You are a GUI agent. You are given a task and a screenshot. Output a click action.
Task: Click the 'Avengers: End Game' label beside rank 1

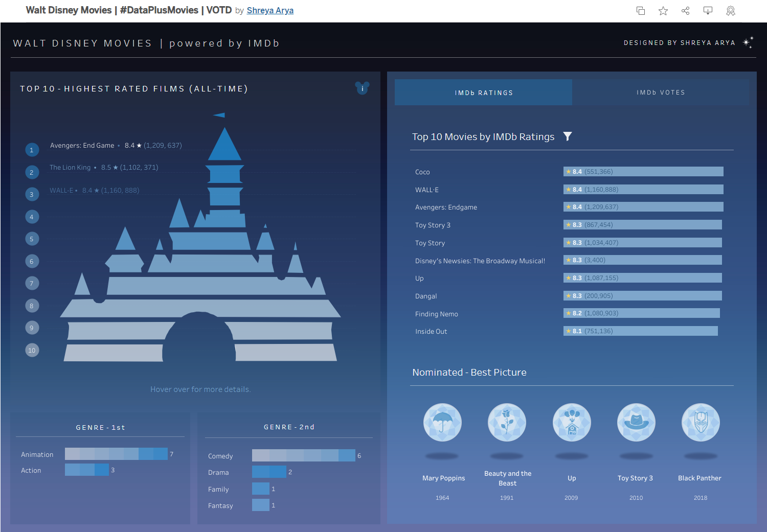point(82,146)
